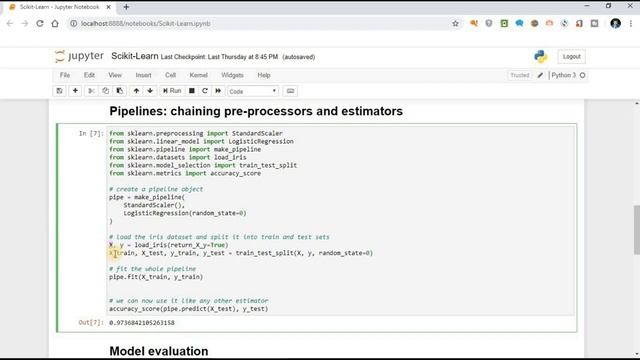The image size is (640, 360).
Task: Open the Edit menu
Action: [89, 75]
